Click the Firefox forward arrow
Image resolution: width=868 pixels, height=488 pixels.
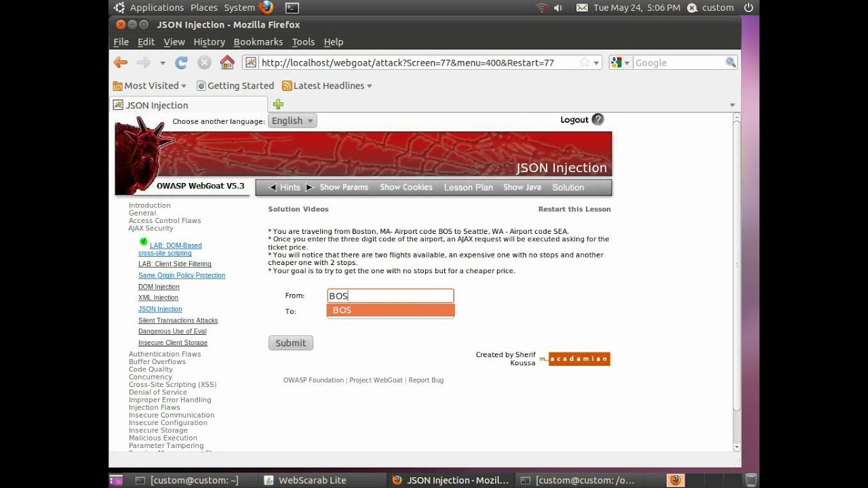[143, 62]
